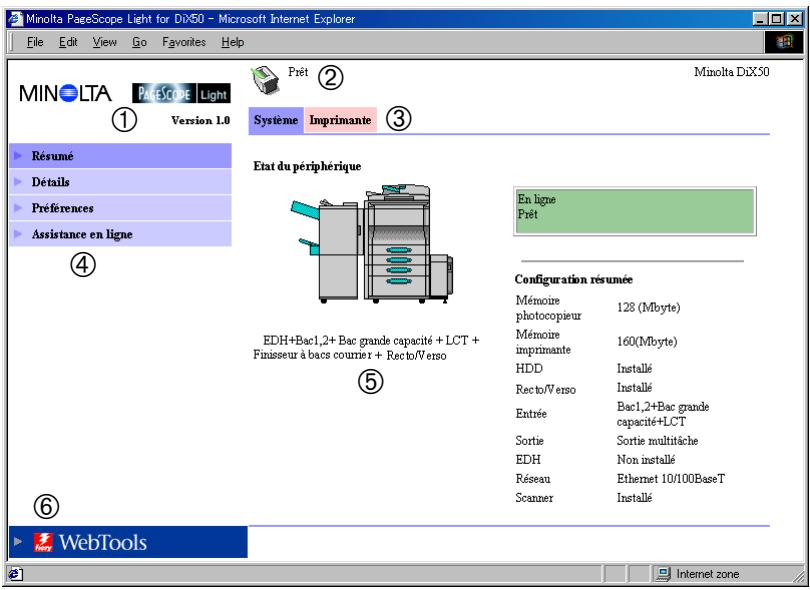Image resolution: width=810 pixels, height=590 pixels.
Task: Click the Internet zone computer icon
Action: (664, 573)
